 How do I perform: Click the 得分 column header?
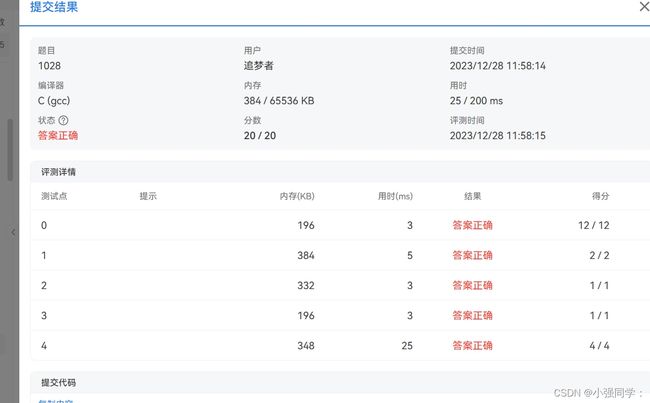(600, 196)
